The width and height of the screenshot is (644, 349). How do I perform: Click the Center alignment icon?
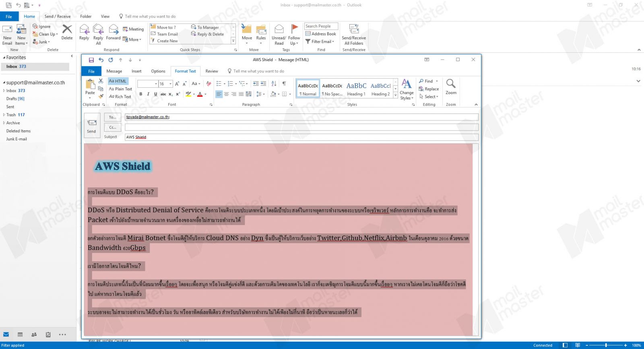226,94
